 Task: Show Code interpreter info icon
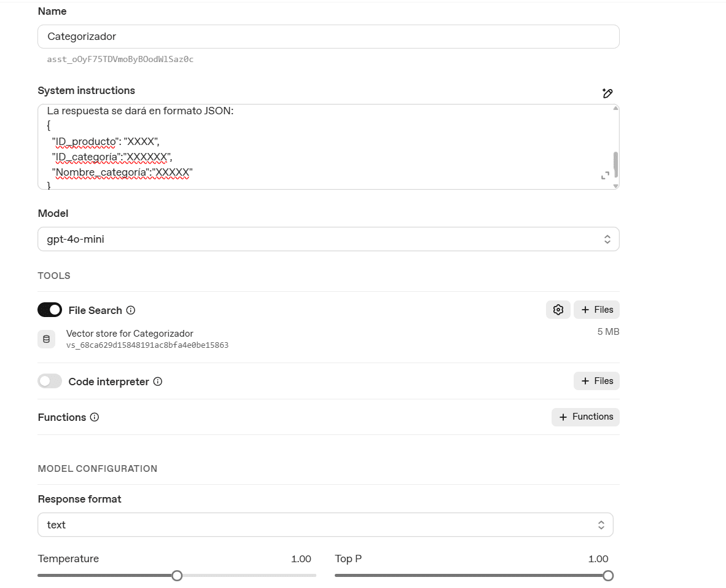pos(157,382)
